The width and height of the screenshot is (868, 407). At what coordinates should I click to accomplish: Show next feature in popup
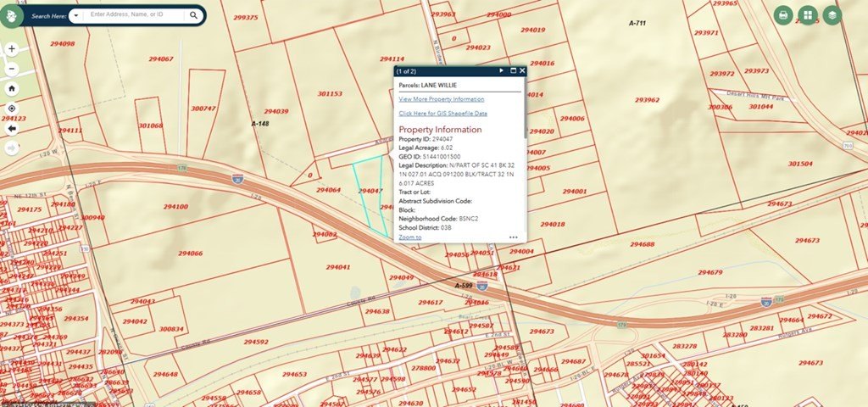502,71
